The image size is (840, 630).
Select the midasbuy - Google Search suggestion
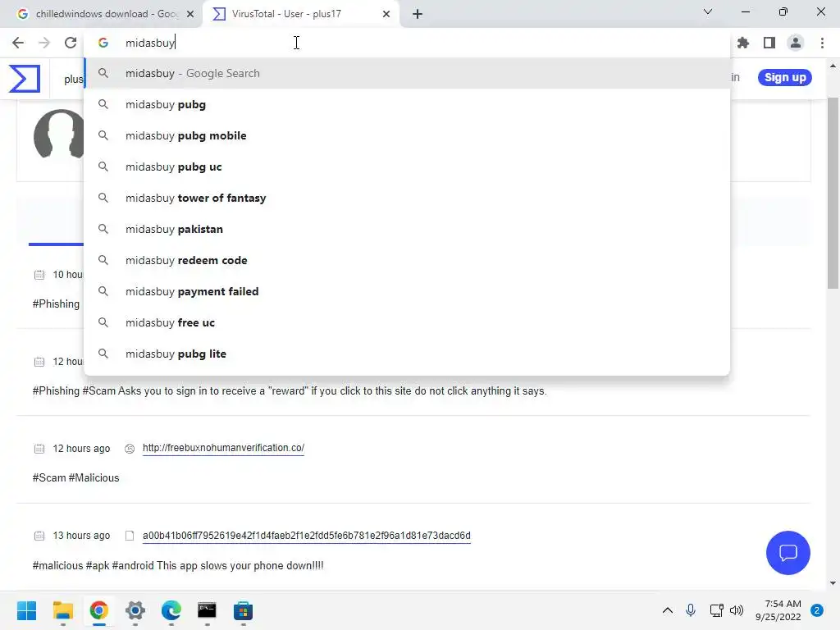pyautogui.click(x=407, y=73)
